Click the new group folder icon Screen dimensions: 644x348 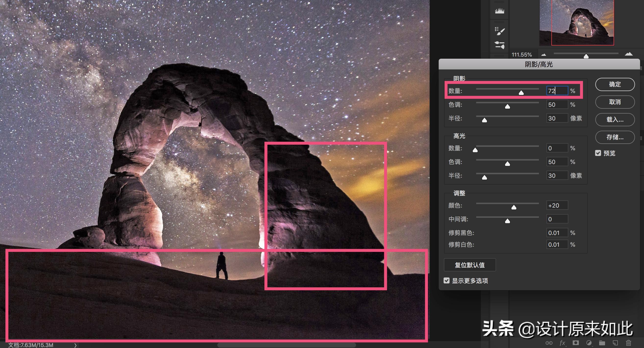click(602, 343)
